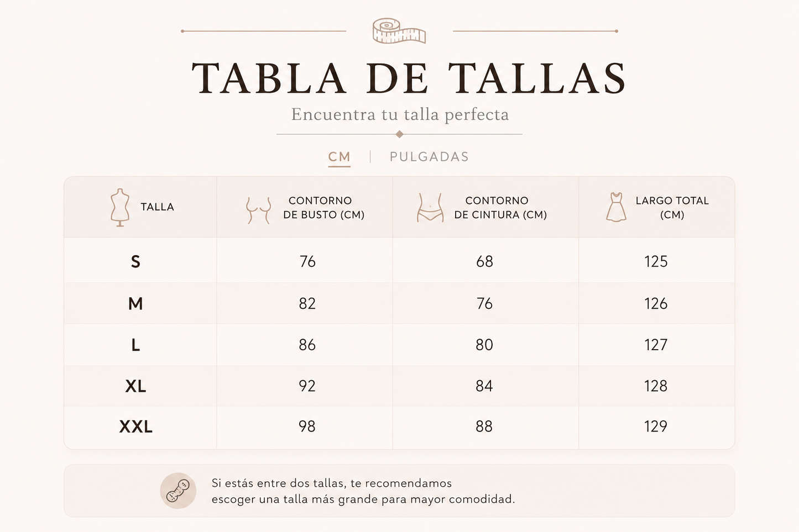The width and height of the screenshot is (799, 532).
Task: Click the size recommendation note text
Action: click(363, 491)
